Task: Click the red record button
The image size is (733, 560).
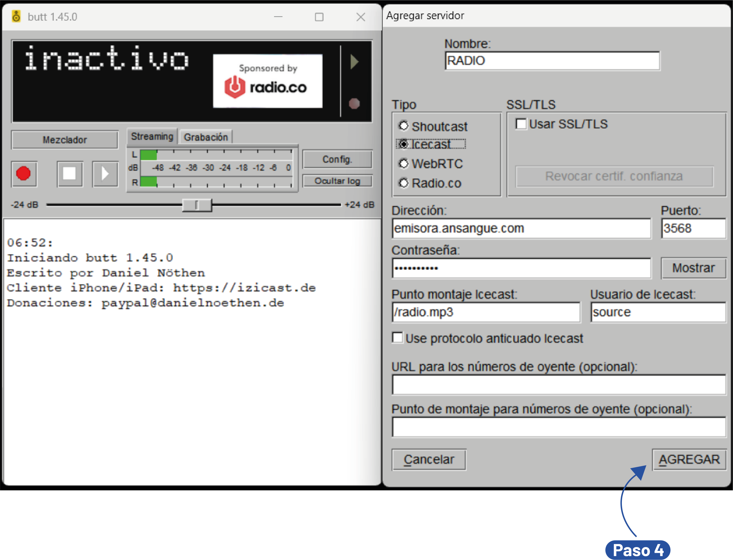Action: coord(24,174)
